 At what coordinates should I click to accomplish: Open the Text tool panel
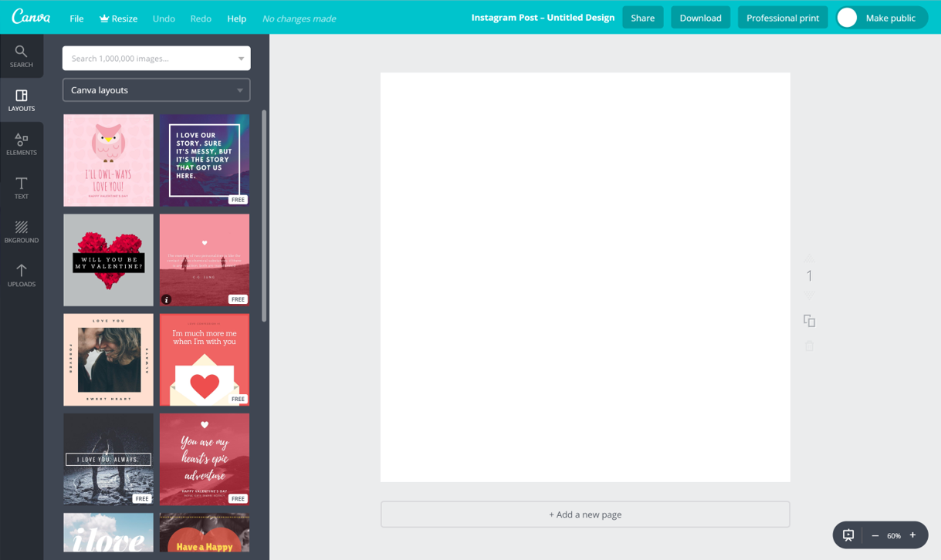pyautogui.click(x=22, y=188)
